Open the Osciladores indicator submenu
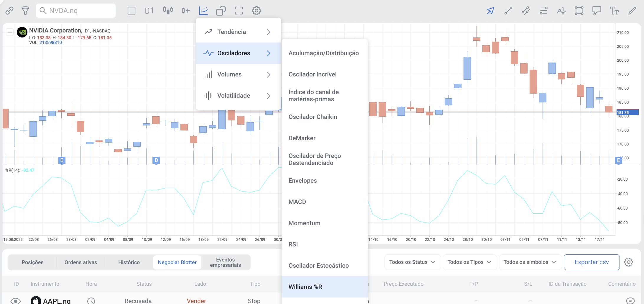 [x=238, y=53]
